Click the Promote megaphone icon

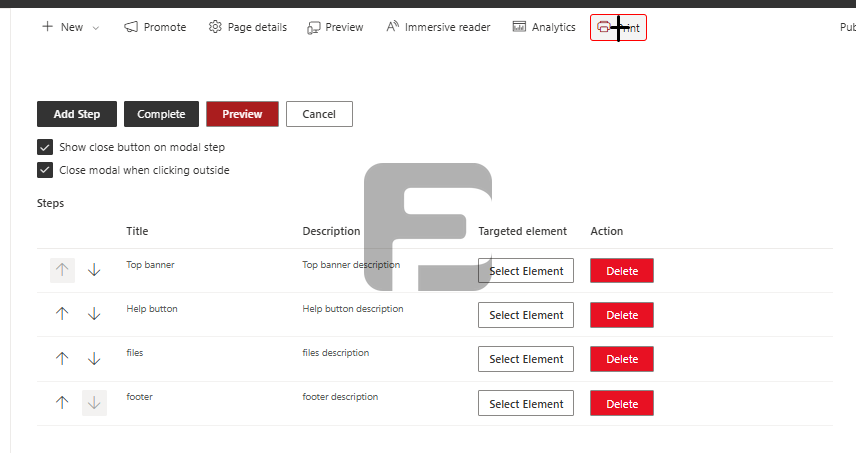(x=131, y=27)
